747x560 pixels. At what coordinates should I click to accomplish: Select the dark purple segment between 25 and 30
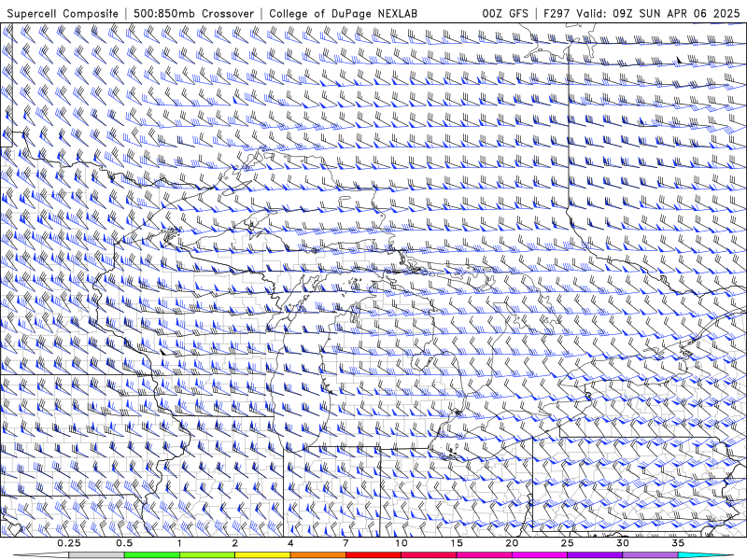tap(595, 555)
